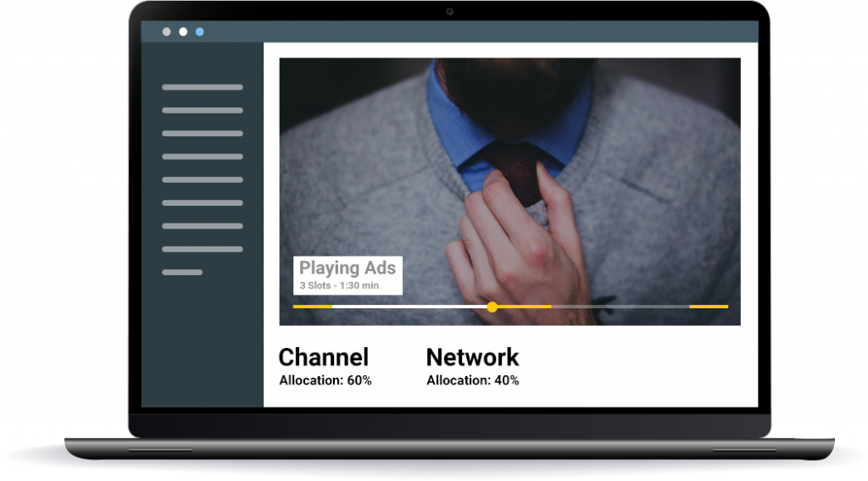Click the 'Allocation: 40%' text
Image resolution: width=868 pixels, height=481 pixels.
click(473, 380)
